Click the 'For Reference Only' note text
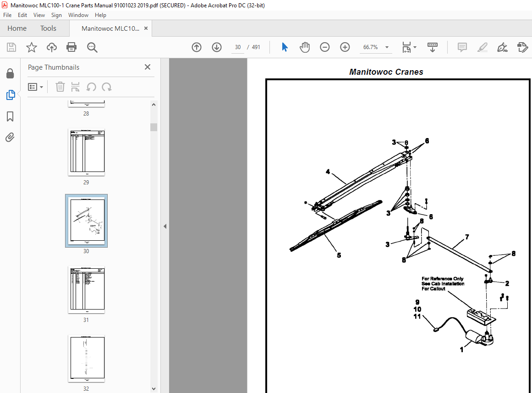The height and width of the screenshot is (393, 532). (x=443, y=278)
